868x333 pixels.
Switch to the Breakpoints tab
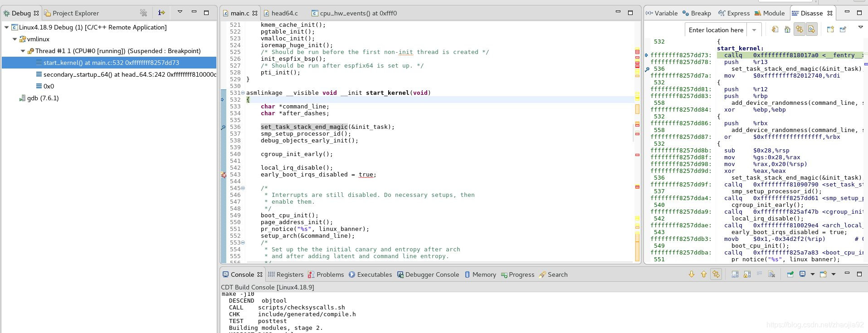(x=697, y=13)
